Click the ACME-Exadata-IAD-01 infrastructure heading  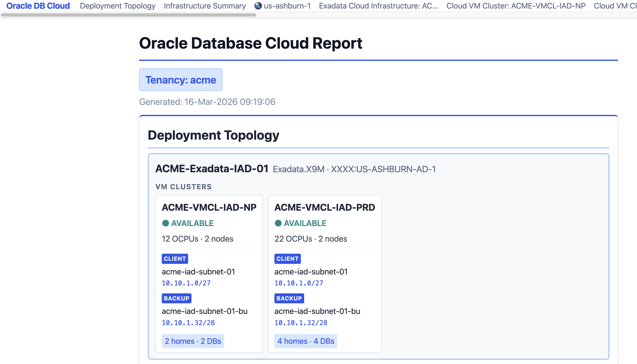[x=212, y=169]
